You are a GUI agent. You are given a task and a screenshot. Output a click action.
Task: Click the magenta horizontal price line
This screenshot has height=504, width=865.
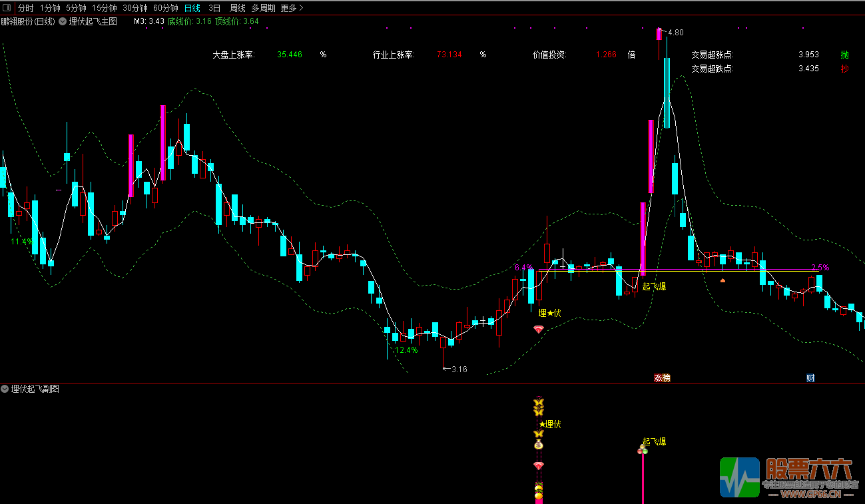coord(732,270)
